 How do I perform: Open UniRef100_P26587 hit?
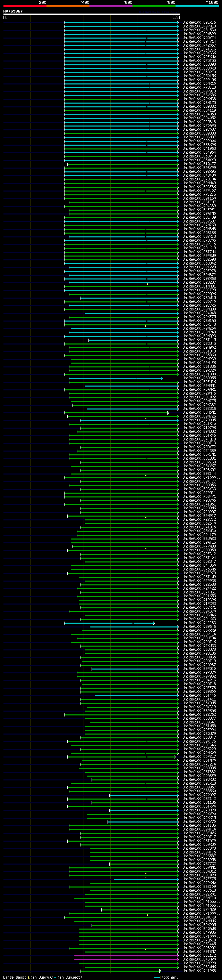pyautogui.click(x=199, y=856)
